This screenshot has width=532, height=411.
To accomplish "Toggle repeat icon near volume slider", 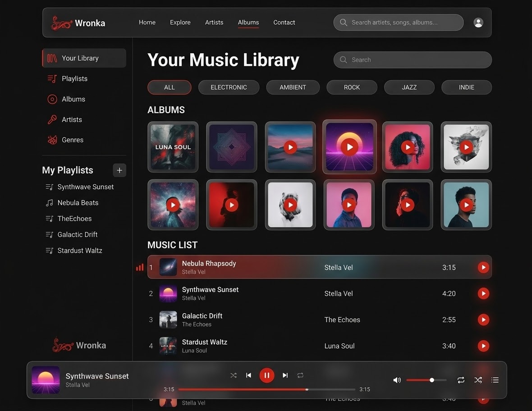I will coord(461,380).
